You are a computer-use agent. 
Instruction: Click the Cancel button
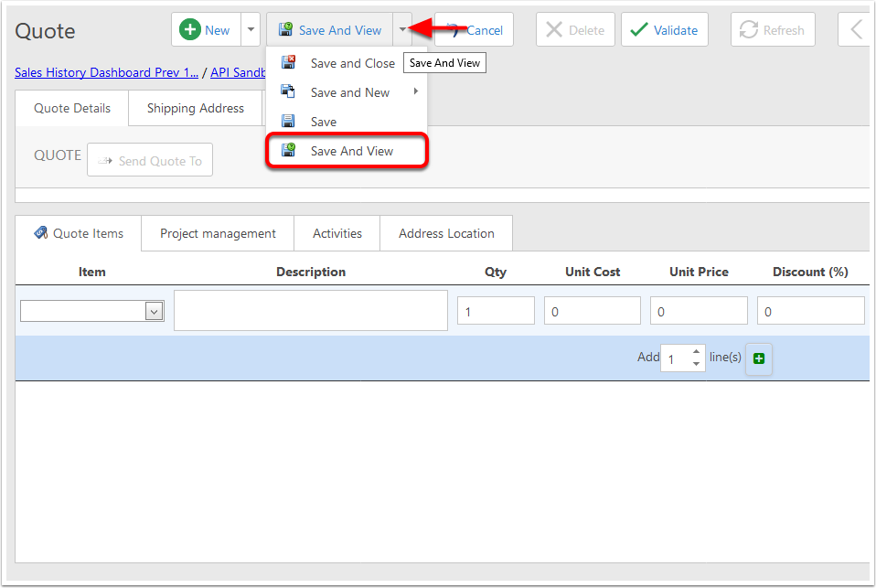[474, 29]
